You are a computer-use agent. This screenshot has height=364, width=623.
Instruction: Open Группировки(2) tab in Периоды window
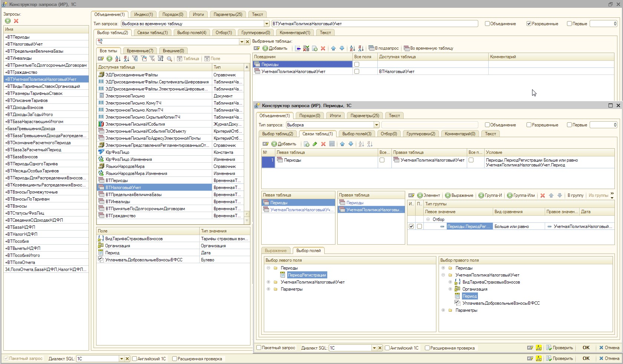(x=421, y=134)
